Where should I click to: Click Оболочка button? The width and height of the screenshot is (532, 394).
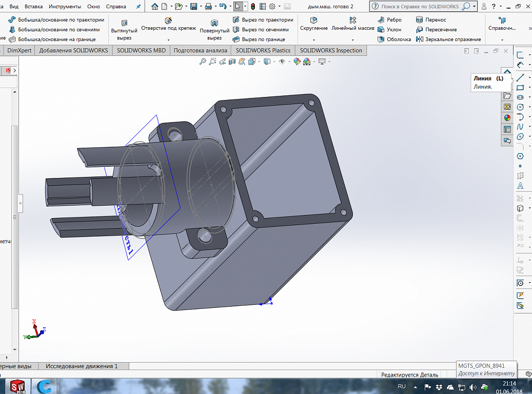394,40
